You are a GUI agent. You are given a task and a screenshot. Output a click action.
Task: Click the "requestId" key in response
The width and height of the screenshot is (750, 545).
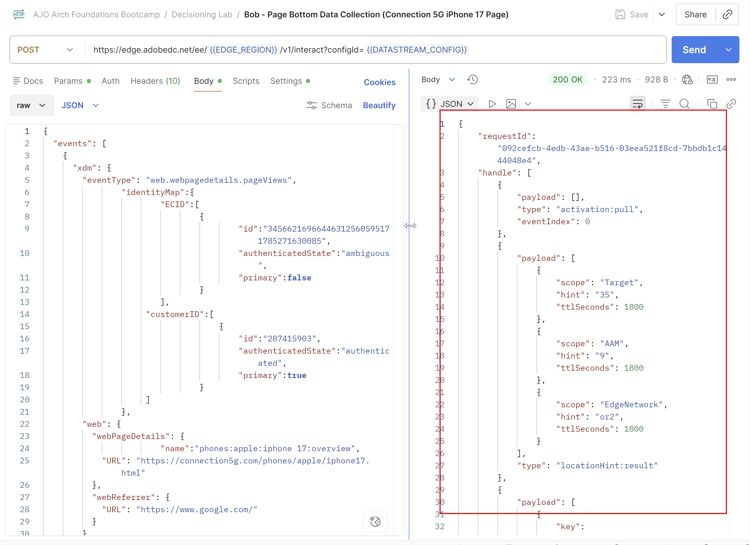point(505,136)
